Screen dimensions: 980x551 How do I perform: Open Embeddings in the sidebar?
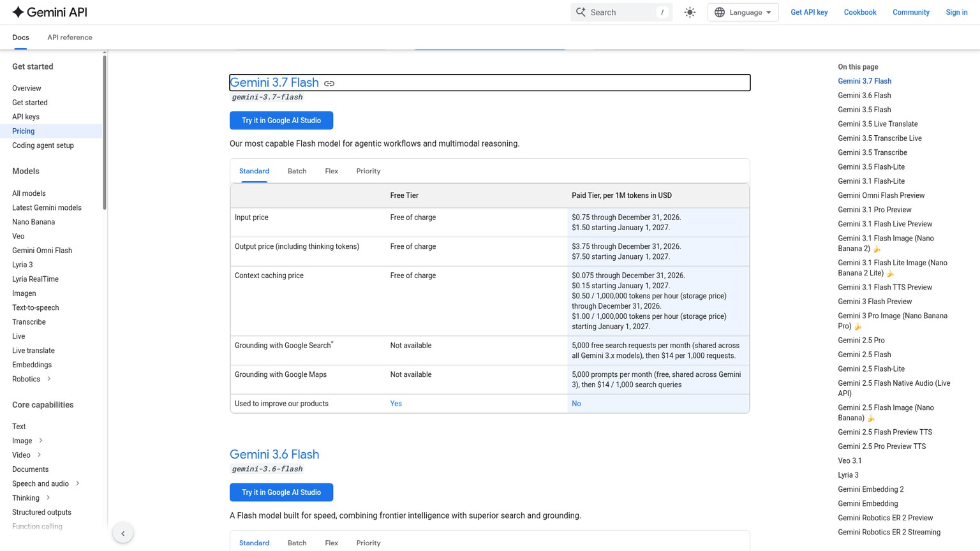(32, 365)
